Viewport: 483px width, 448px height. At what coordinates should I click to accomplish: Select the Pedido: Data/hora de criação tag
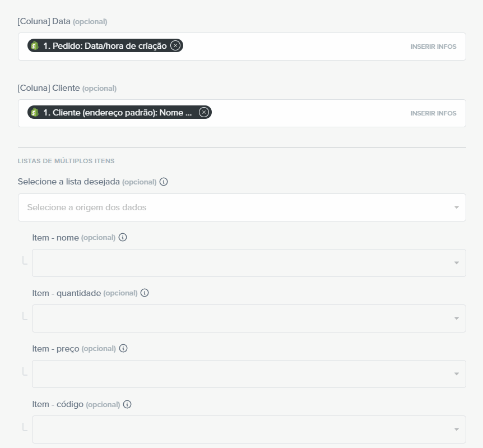(105, 45)
